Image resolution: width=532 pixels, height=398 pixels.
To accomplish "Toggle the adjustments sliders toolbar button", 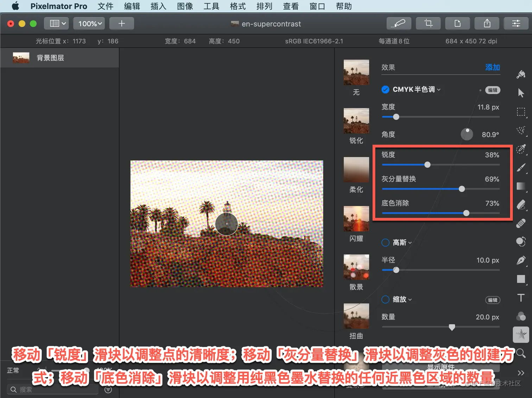I will (x=516, y=24).
